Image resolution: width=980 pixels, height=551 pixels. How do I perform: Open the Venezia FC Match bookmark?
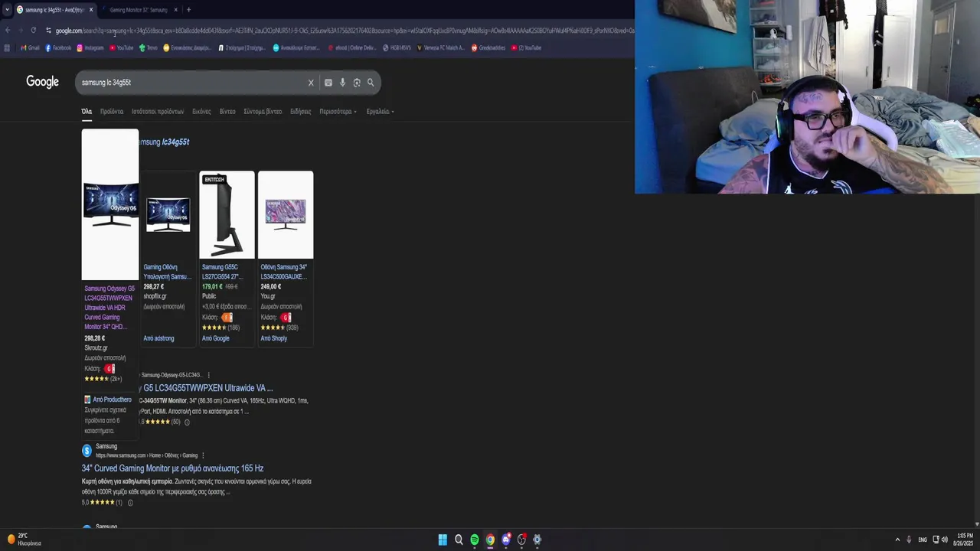pyautogui.click(x=441, y=47)
